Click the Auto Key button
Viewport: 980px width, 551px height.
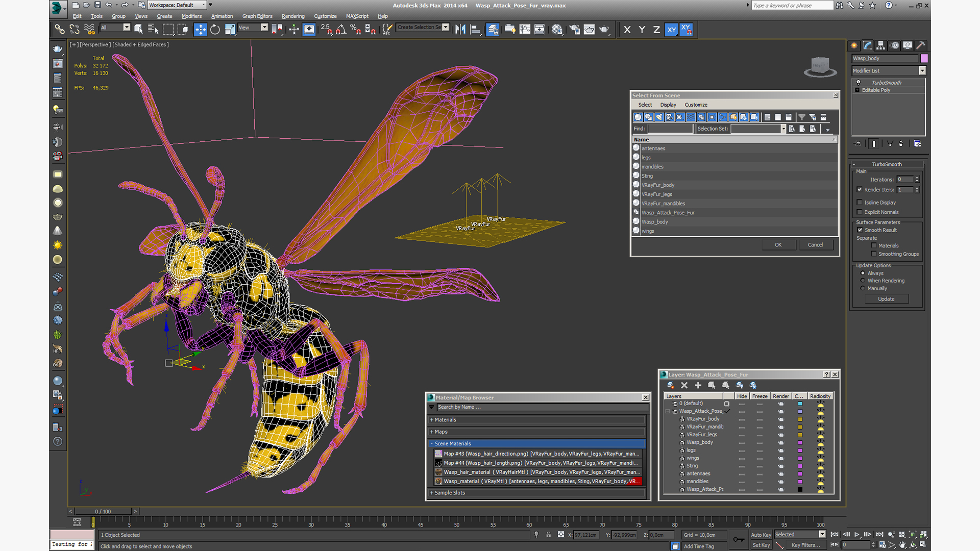(x=761, y=535)
